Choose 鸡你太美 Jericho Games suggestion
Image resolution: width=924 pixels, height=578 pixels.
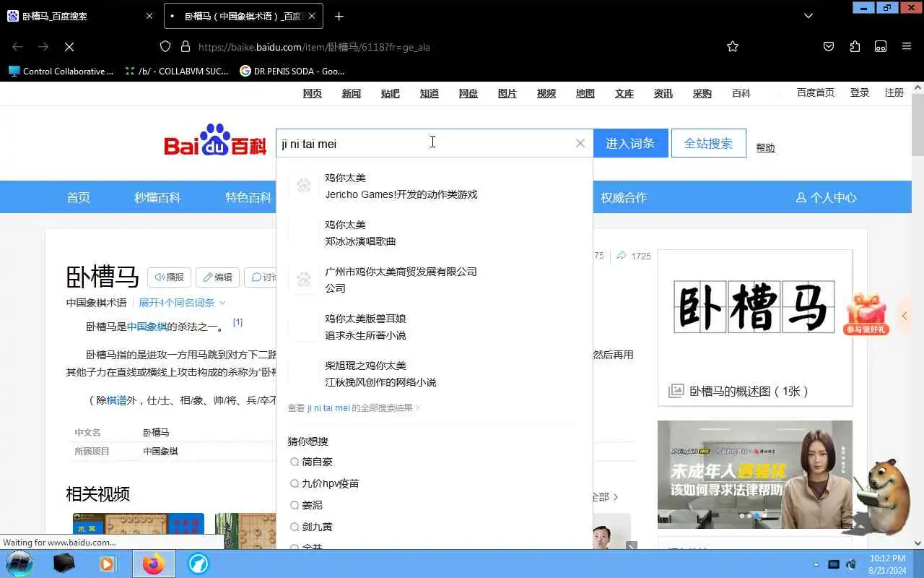coord(435,186)
